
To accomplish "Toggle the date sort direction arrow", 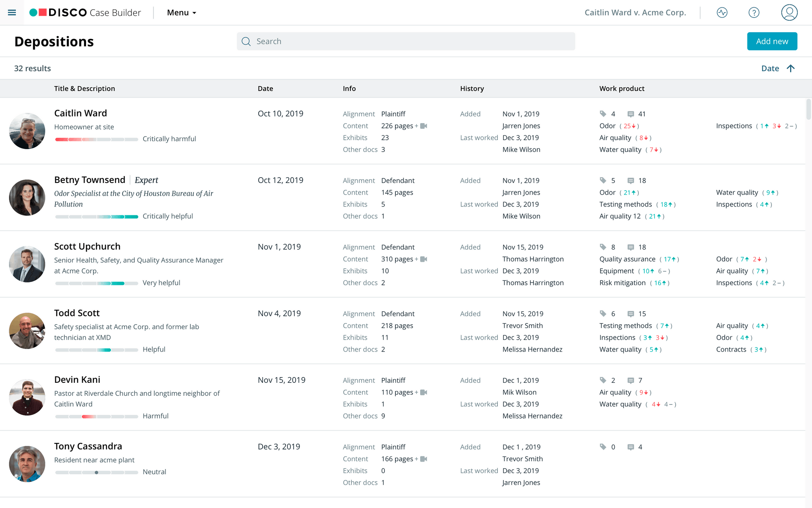I will [x=790, y=68].
